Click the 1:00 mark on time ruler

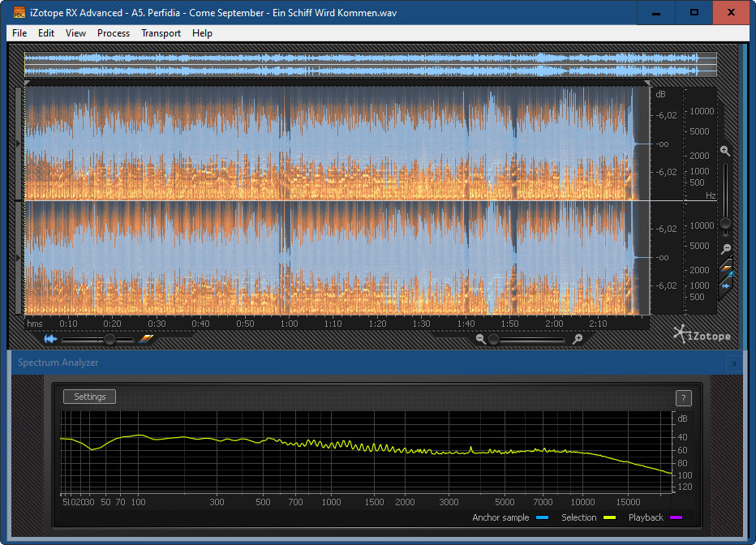(x=290, y=324)
